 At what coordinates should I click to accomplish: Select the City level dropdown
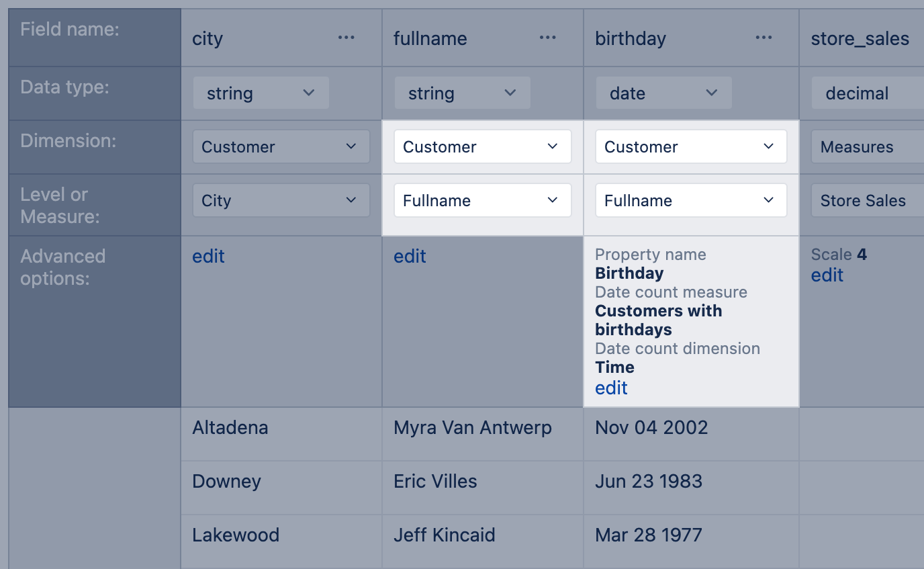click(x=281, y=201)
